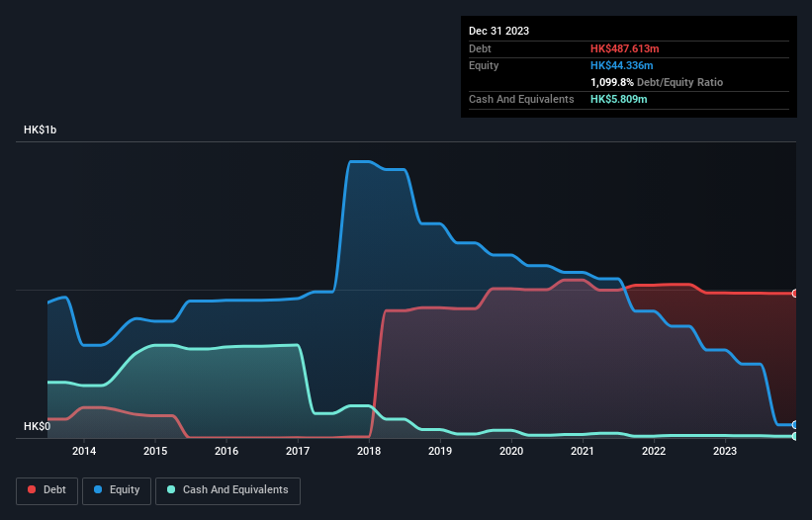The width and height of the screenshot is (812, 520).
Task: Select the 2016 x-axis label
Action: [226, 451]
